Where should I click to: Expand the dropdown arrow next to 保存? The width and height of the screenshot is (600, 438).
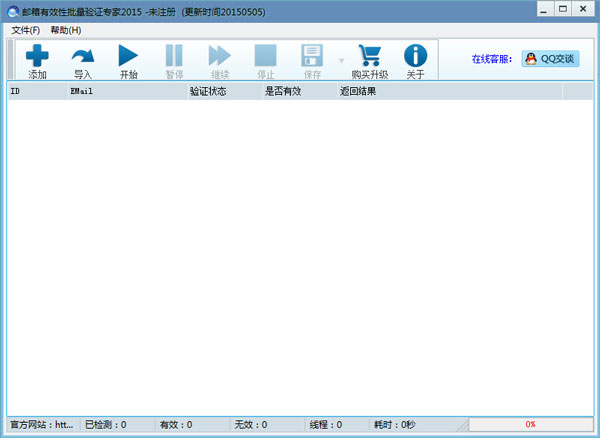(x=341, y=60)
